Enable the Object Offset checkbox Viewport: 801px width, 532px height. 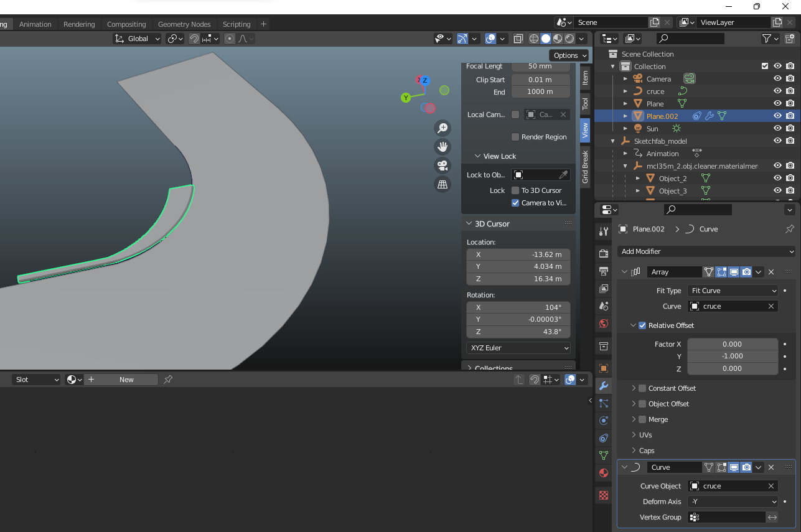pyautogui.click(x=642, y=404)
